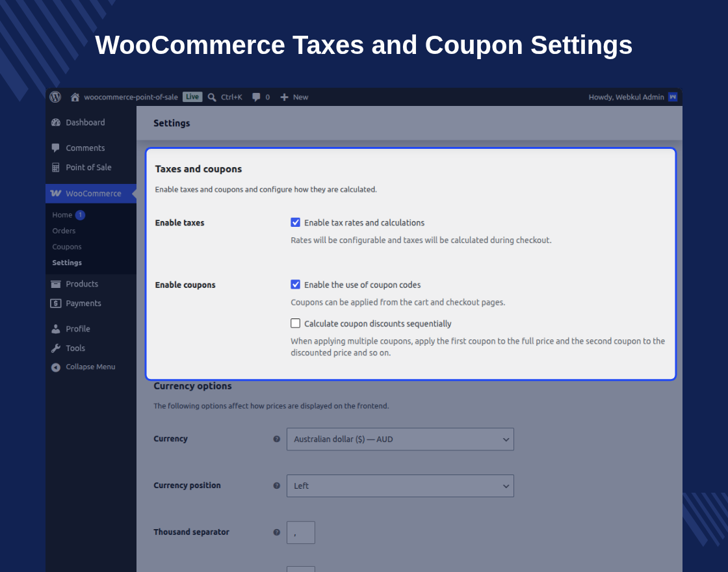The height and width of the screenshot is (572, 728).
Task: Open Comments menu item
Action: point(91,148)
